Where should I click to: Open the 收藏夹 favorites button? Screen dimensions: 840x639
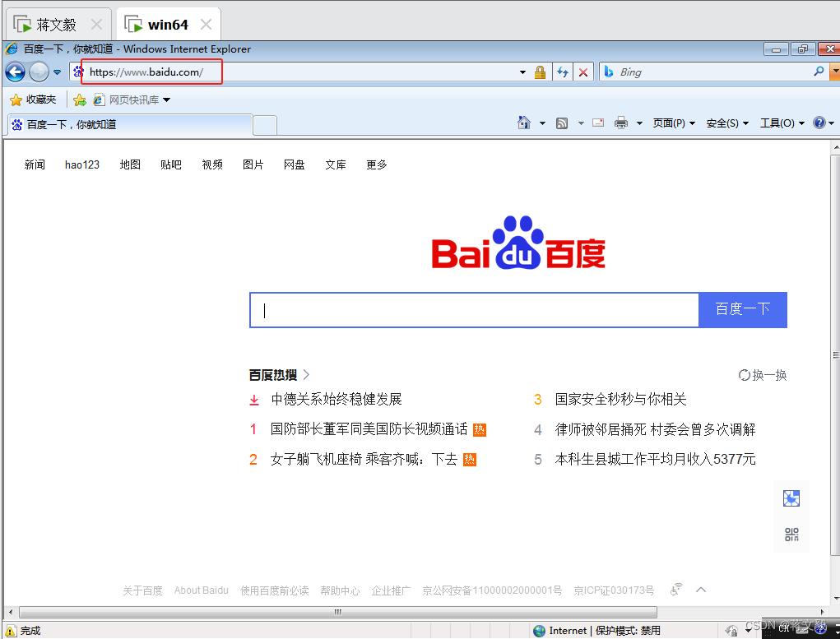[33, 100]
